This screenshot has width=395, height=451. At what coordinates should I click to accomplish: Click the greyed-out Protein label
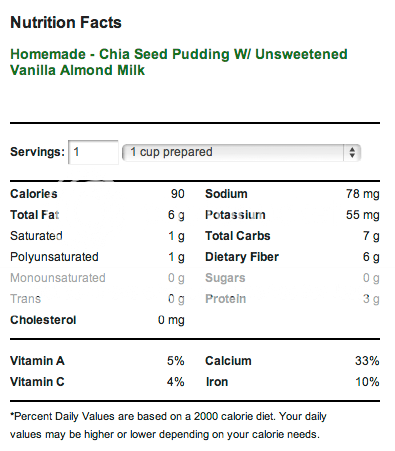[226, 299]
